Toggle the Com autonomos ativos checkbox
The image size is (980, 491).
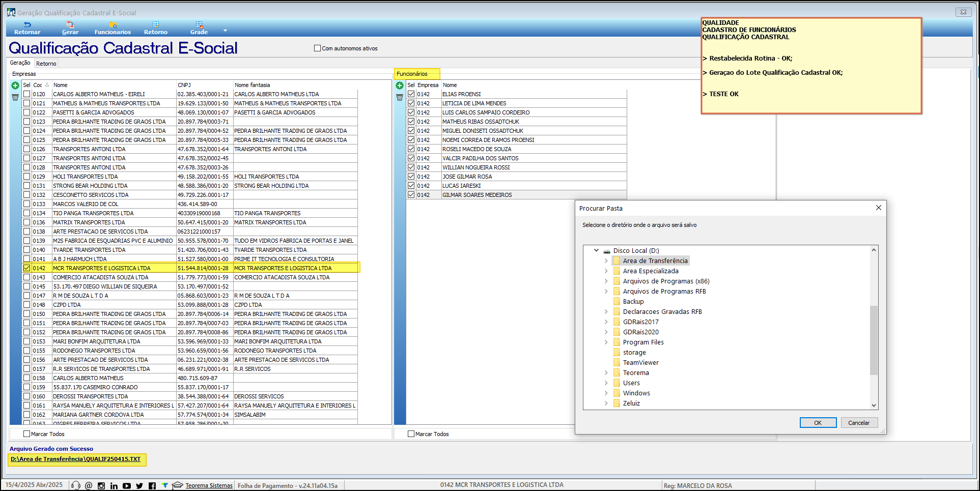318,48
